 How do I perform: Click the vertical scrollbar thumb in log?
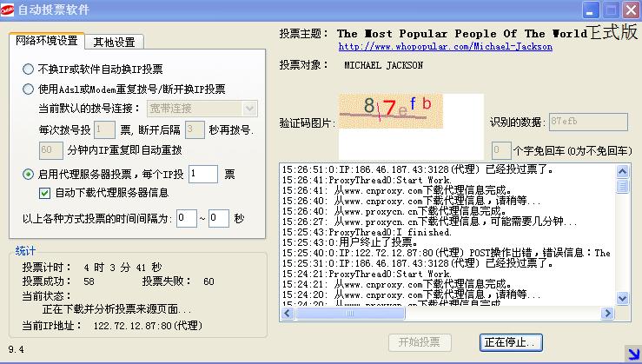623,186
